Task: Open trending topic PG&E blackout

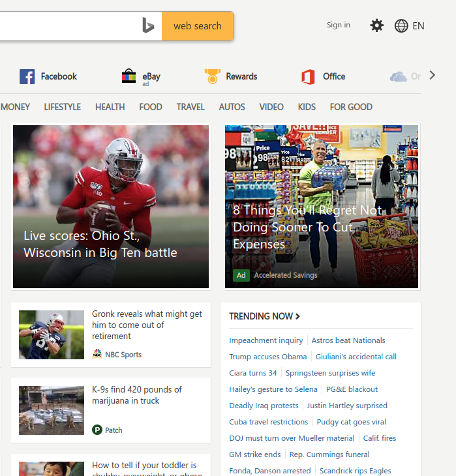Action: pos(352,389)
